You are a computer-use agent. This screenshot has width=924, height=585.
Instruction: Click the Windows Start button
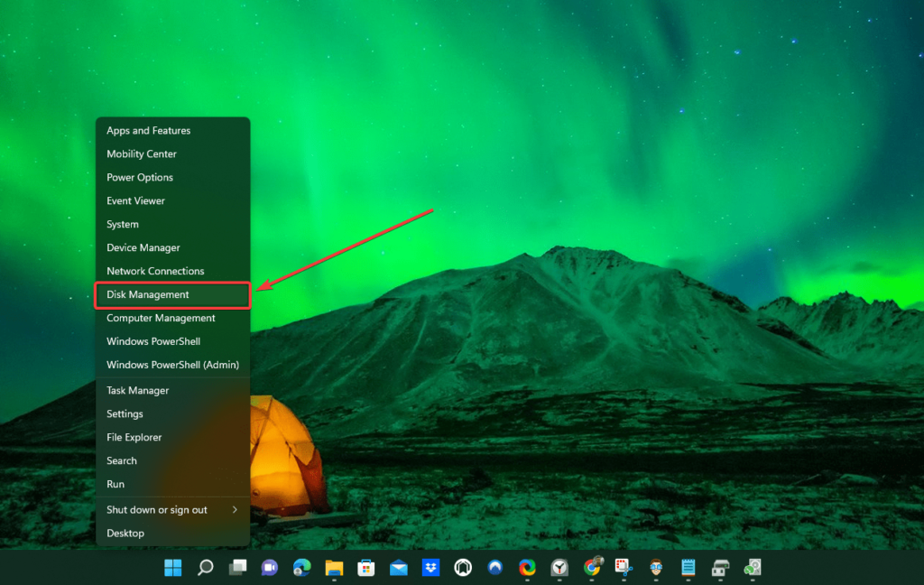tap(172, 568)
